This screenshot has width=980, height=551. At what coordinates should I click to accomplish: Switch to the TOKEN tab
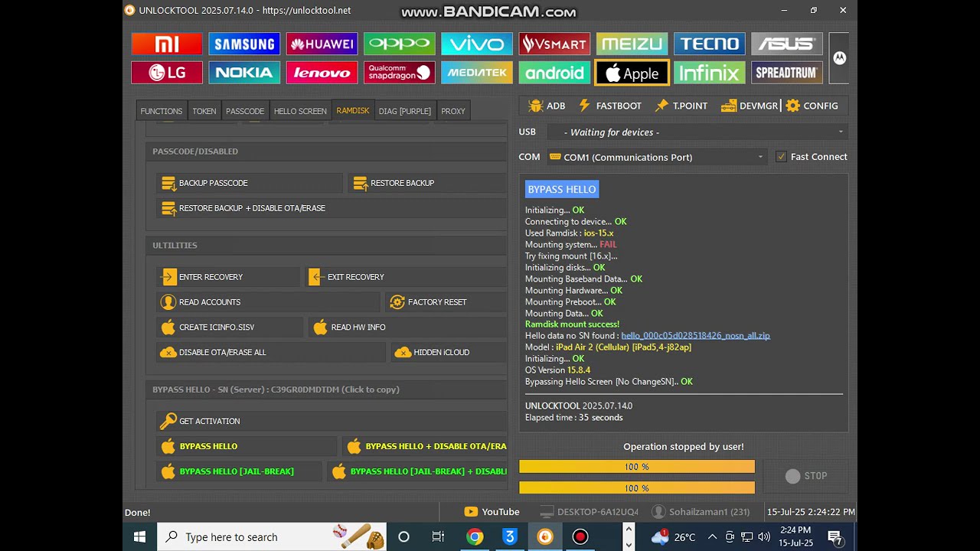(204, 111)
